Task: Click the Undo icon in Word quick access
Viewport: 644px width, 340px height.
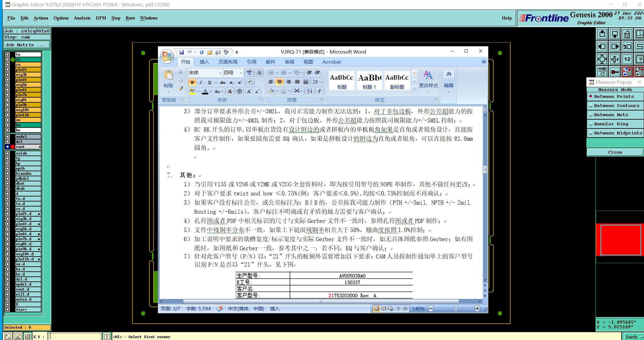Action: [x=189, y=52]
